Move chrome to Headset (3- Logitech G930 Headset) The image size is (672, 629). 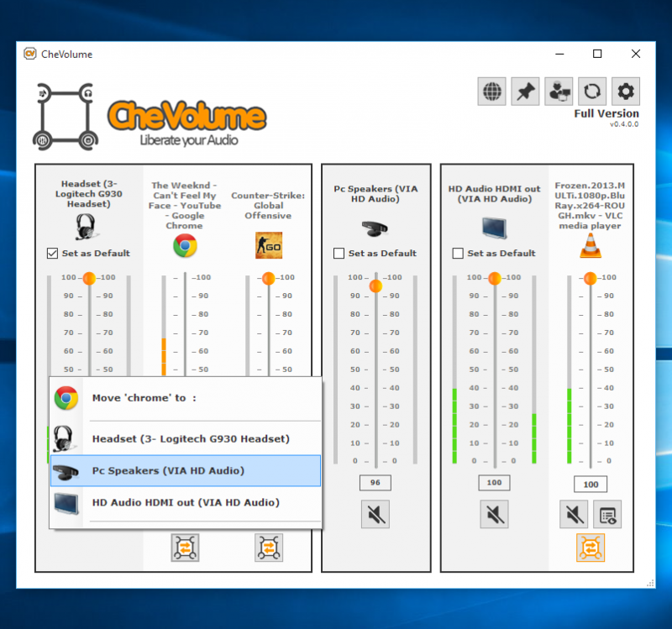tap(186, 438)
